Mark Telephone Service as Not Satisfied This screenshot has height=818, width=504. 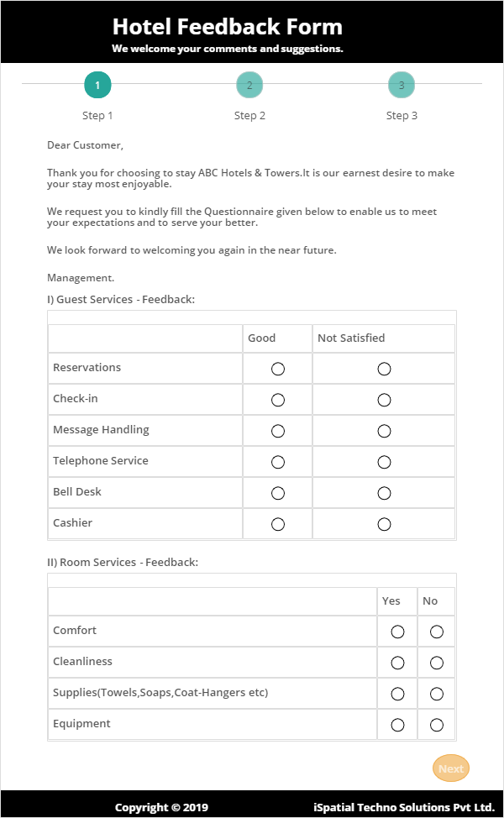point(384,462)
